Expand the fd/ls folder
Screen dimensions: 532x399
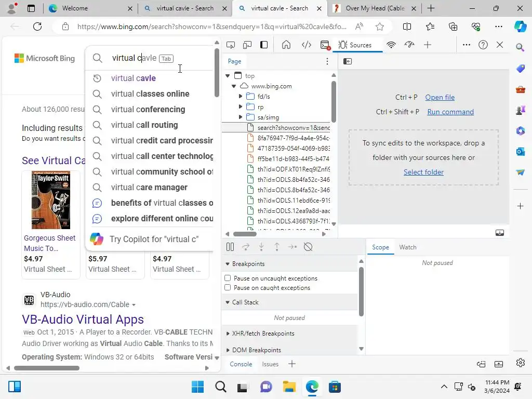241,96
